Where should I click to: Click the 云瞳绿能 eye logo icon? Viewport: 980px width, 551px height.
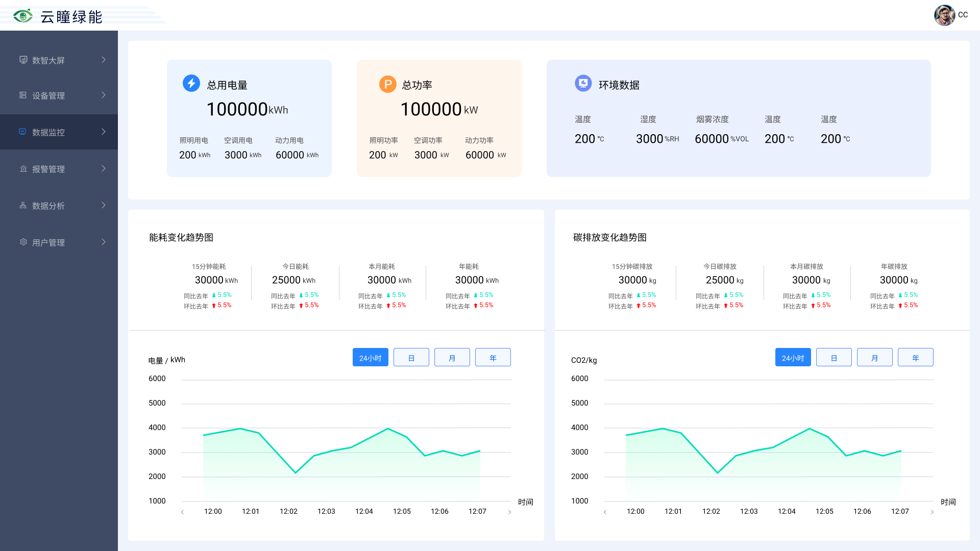(23, 16)
